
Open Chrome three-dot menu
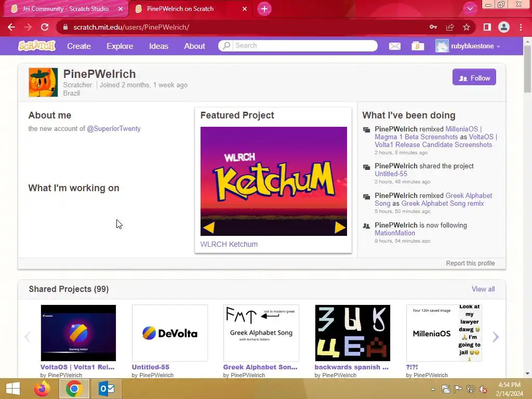[x=521, y=27]
